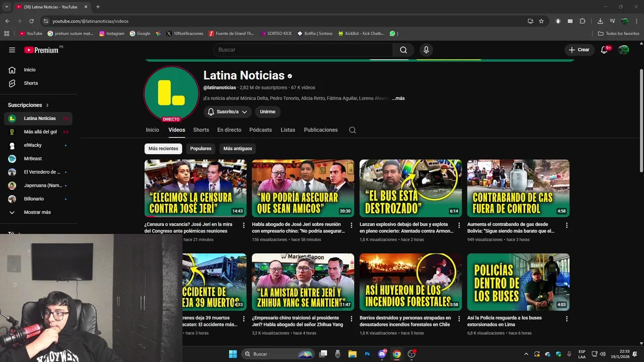Open options for the Policía resguarda buses video
Image resolution: width=644 pixels, height=362 pixels.
[x=567, y=319]
